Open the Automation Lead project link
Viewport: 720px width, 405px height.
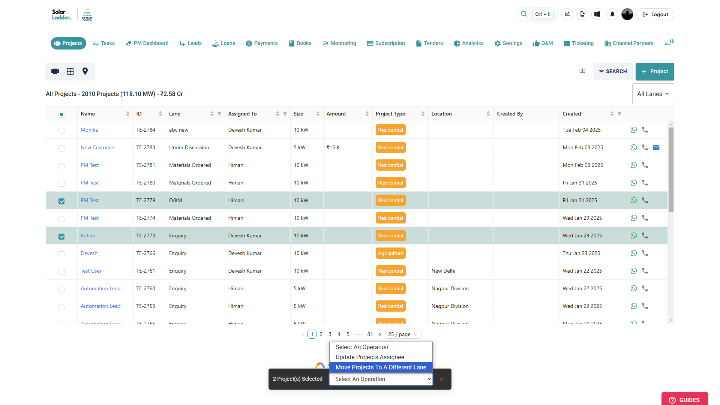tap(101, 288)
